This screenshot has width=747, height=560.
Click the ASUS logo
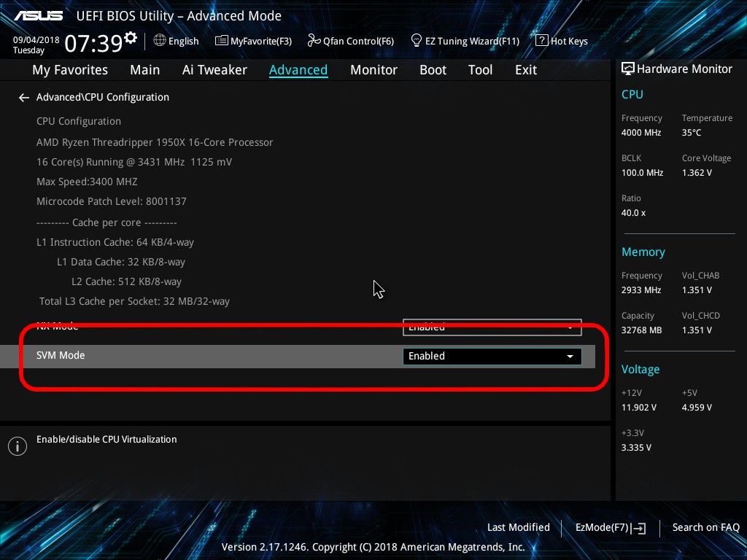39,16
